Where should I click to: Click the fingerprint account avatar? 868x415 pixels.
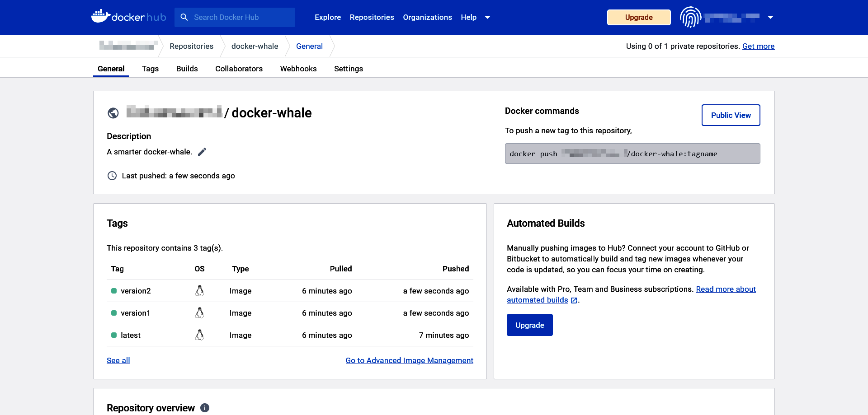click(x=690, y=17)
